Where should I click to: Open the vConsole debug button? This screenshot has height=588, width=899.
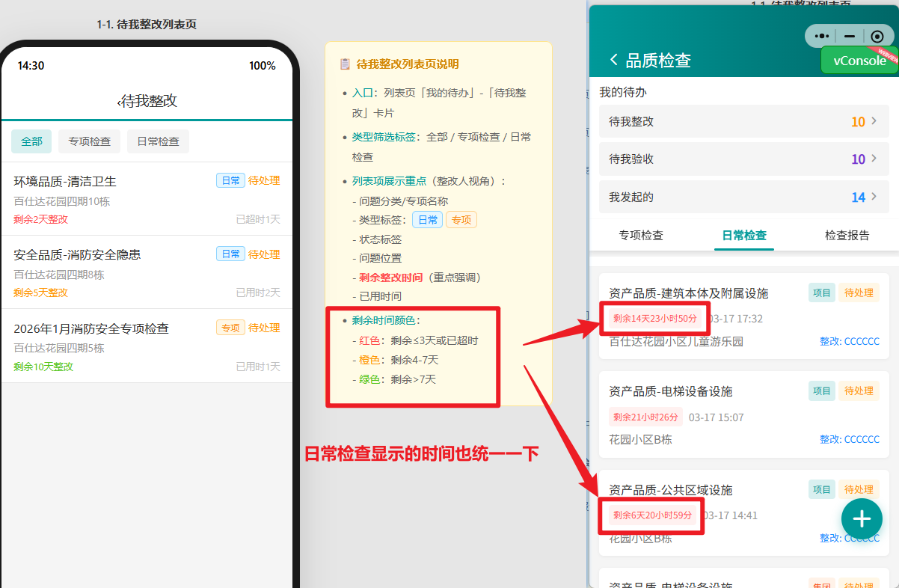859,61
